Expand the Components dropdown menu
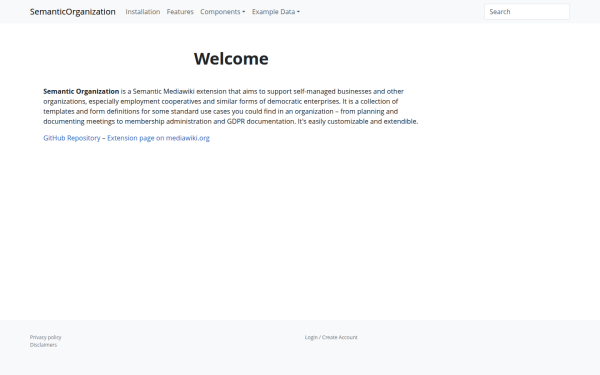The image size is (600, 375). tap(222, 12)
